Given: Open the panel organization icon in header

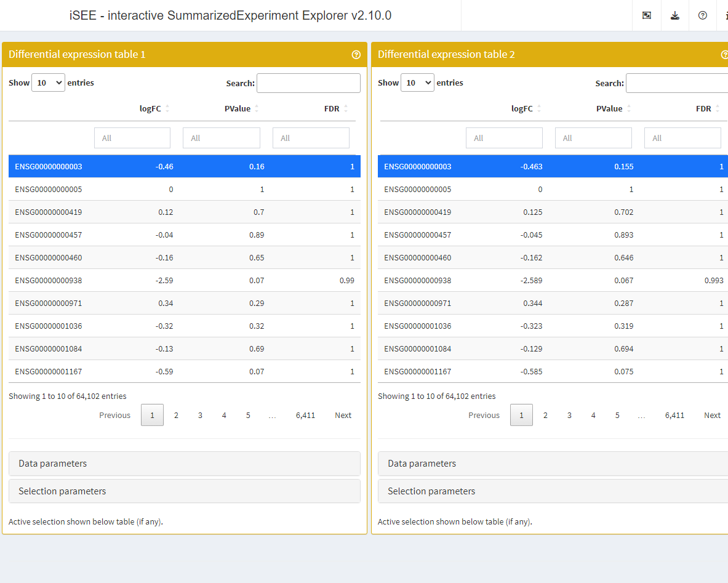Looking at the screenshot, I should coord(646,15).
